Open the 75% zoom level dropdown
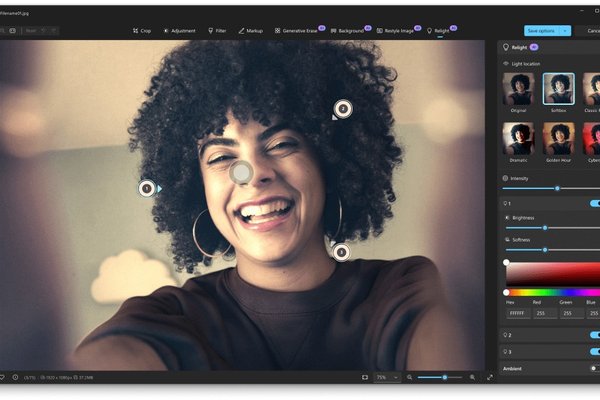This screenshot has width=600, height=400. coord(387,377)
